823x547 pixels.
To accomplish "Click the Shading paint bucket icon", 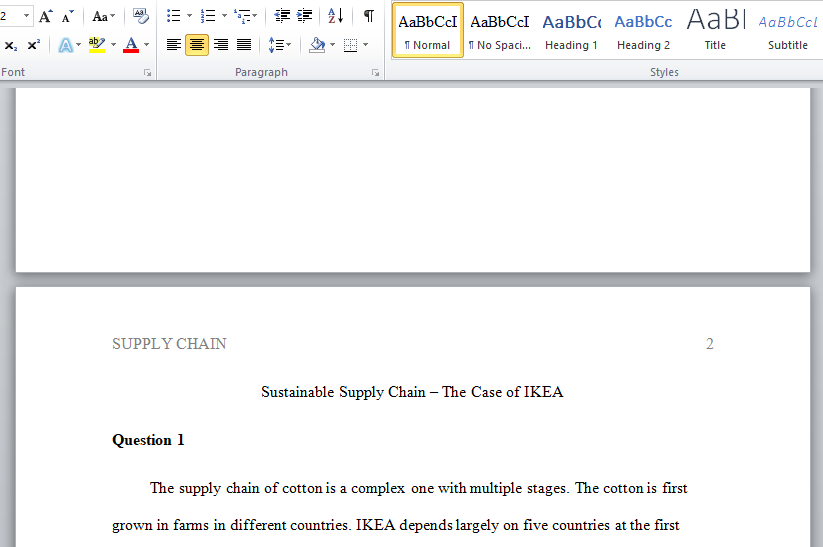I will tap(317, 45).
